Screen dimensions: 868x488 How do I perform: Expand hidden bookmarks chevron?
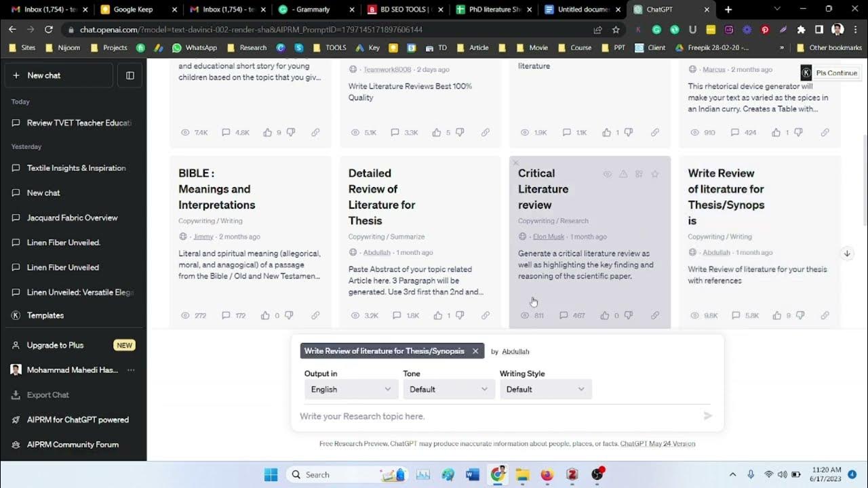click(x=782, y=48)
